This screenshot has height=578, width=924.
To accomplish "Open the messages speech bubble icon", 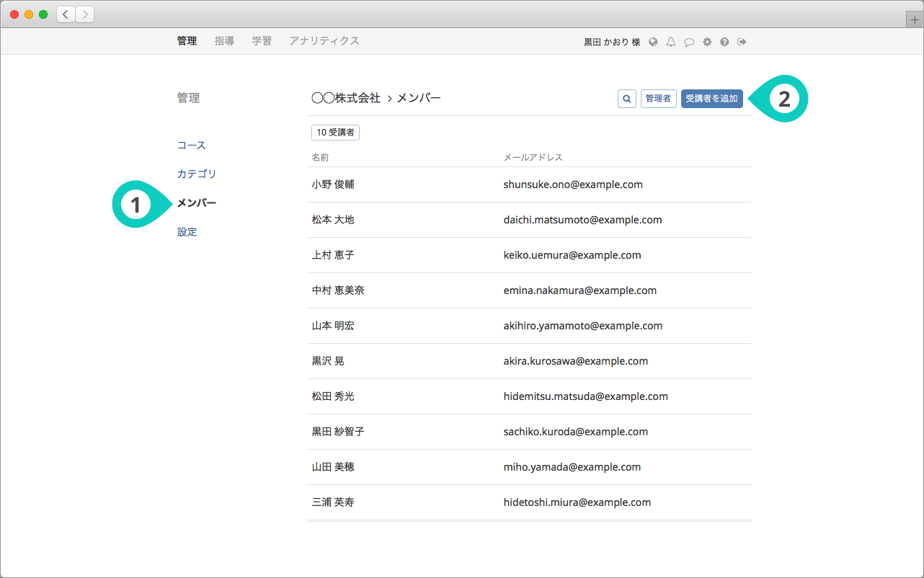I will point(689,42).
